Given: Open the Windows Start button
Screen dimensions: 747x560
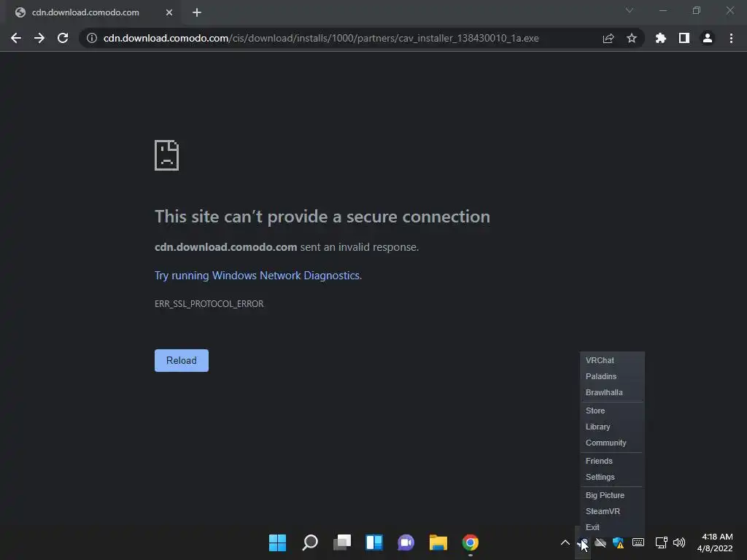Looking at the screenshot, I should point(277,542).
